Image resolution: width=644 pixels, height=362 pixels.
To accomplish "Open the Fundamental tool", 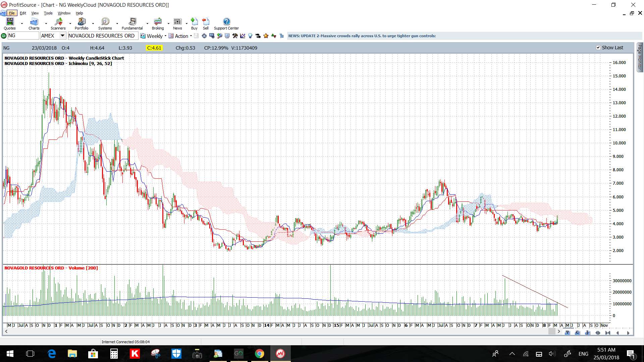I will (x=132, y=24).
